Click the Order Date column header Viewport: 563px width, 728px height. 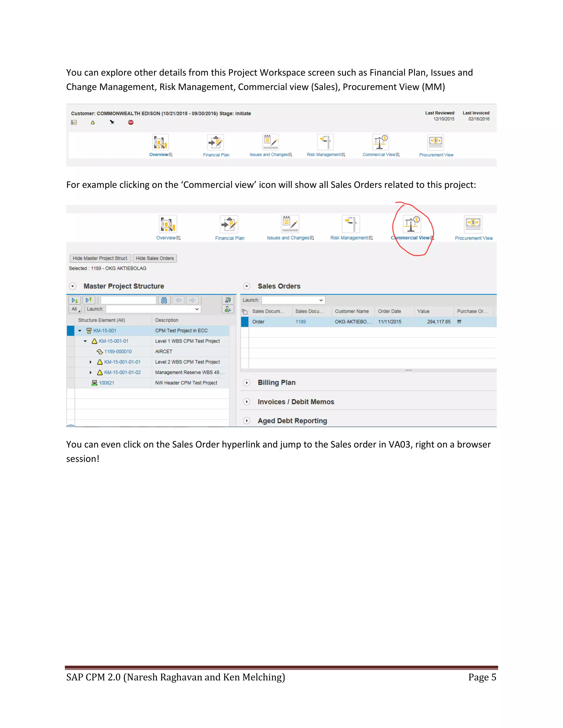coord(394,311)
